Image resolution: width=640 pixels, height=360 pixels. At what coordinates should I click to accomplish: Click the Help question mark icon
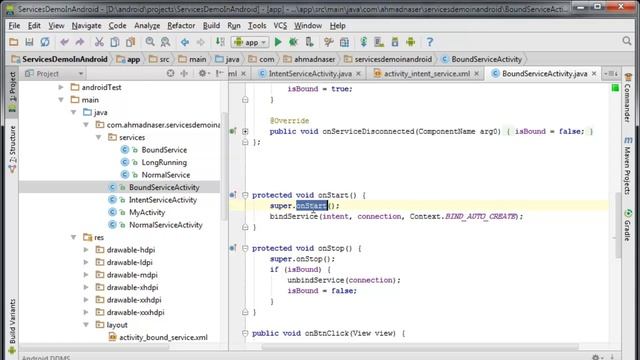click(x=430, y=42)
